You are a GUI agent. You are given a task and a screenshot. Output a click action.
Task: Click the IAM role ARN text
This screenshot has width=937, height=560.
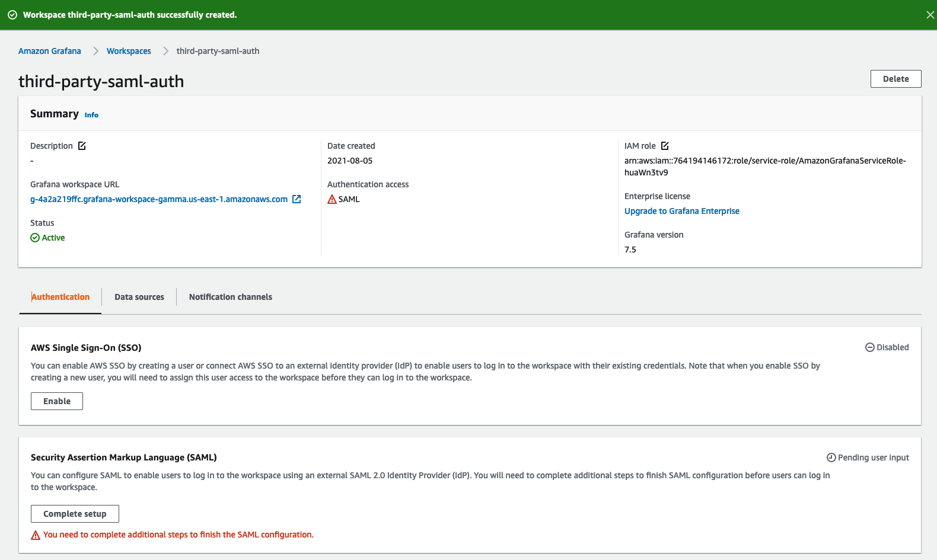coord(765,167)
